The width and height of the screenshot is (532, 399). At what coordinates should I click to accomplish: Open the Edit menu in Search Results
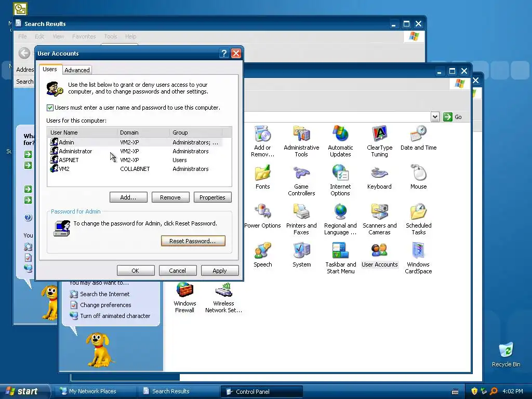[39, 36]
